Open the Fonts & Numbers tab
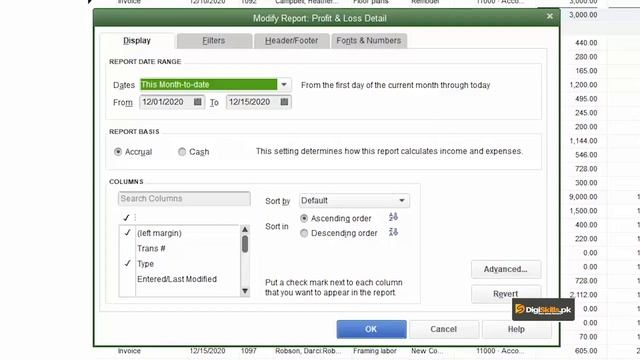 pos(369,41)
